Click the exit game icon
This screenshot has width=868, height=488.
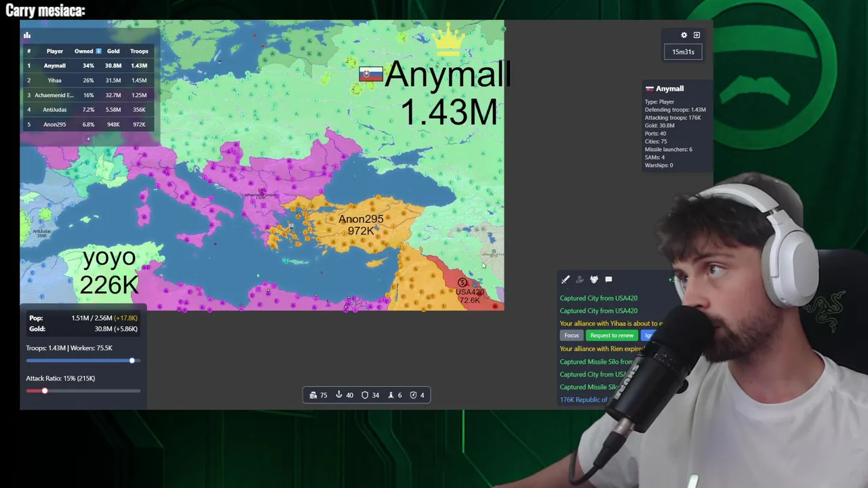(696, 35)
